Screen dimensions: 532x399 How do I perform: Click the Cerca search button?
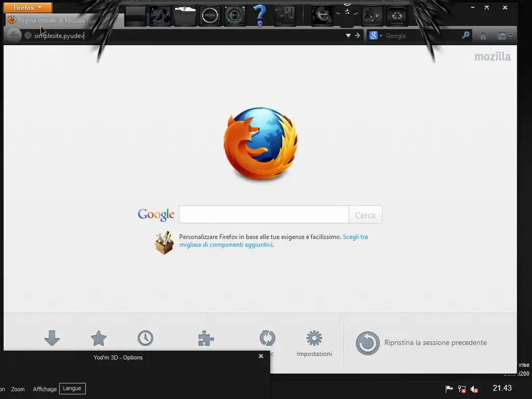click(365, 215)
